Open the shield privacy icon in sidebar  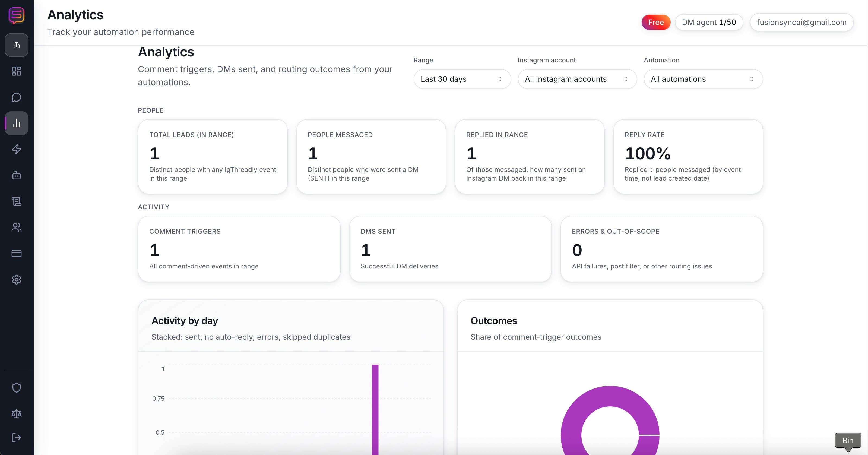(x=17, y=388)
